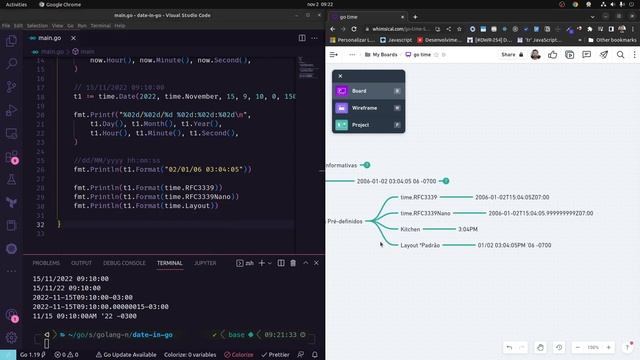This screenshot has height=360, width=640.
Task: Open the editor's More Actions menu
Action: click(314, 38)
